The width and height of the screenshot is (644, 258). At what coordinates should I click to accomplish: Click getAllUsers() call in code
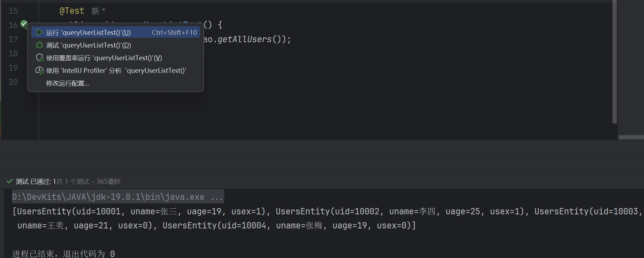249,39
